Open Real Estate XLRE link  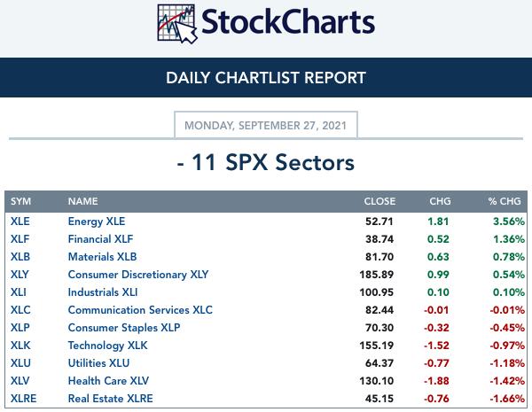(110, 398)
